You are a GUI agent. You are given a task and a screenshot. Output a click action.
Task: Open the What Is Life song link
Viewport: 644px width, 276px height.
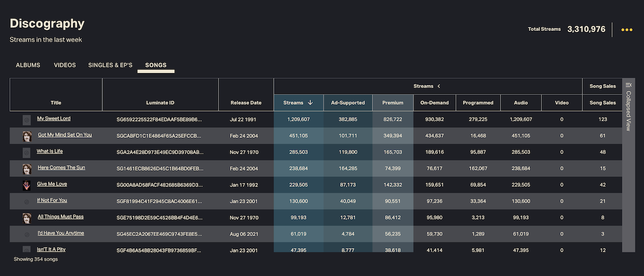point(50,151)
